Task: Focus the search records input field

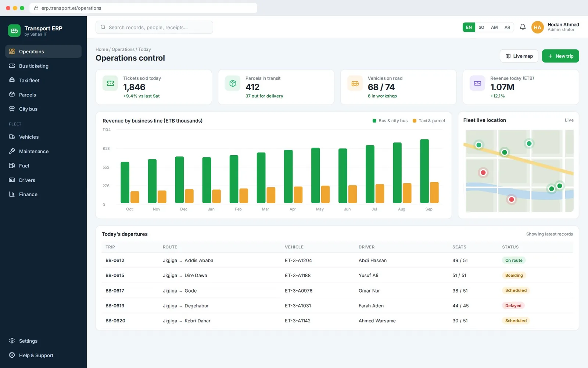Action: [x=154, y=27]
